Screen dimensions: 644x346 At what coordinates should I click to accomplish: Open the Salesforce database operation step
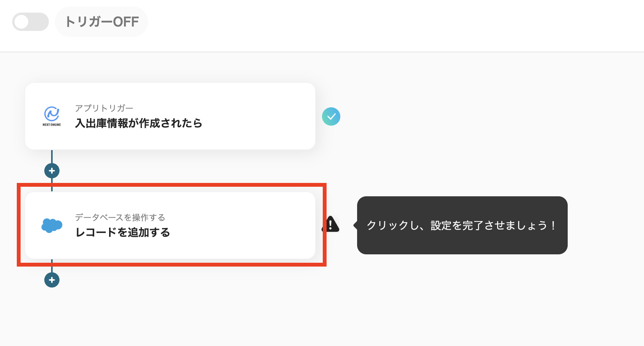pos(170,225)
